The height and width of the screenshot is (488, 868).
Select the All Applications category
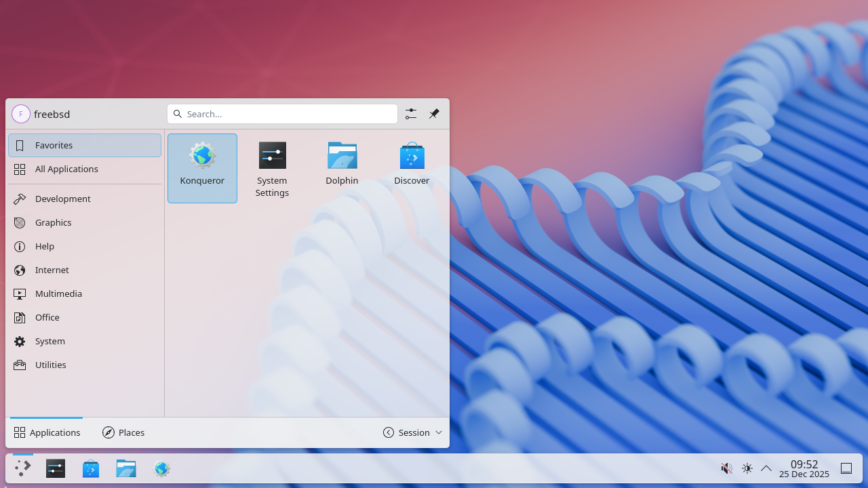(x=85, y=169)
